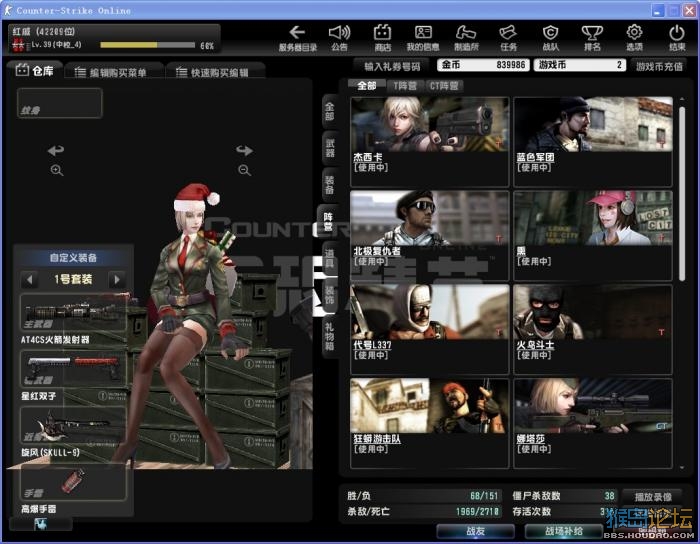This screenshot has width=700, height=544.
Task: Show the 全部 faction filter tab
Action: coord(367,86)
